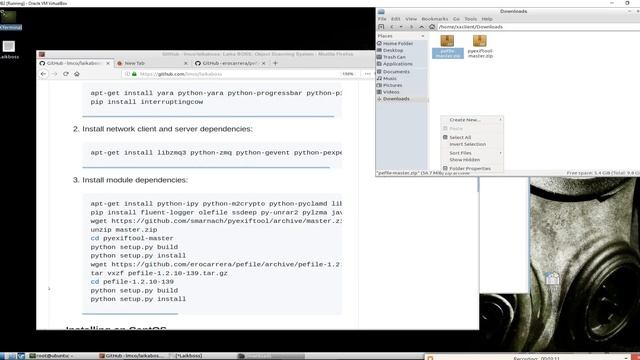Close the GitHub erocarrera tab
The width and height of the screenshot is (640, 360).
[264, 63]
